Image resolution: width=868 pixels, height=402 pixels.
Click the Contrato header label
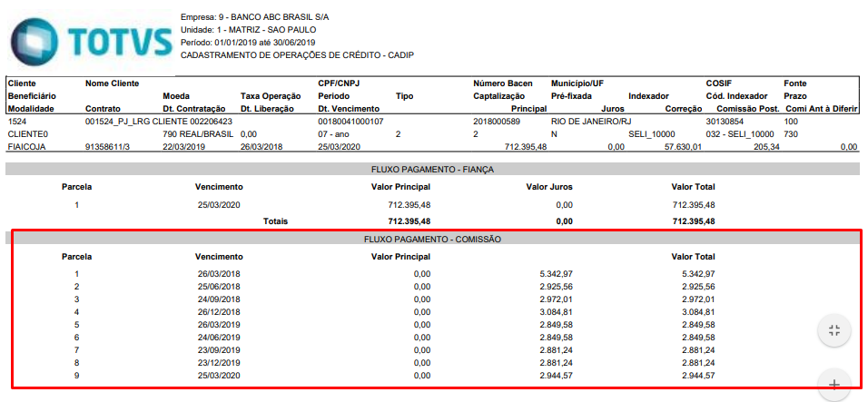pyautogui.click(x=103, y=109)
